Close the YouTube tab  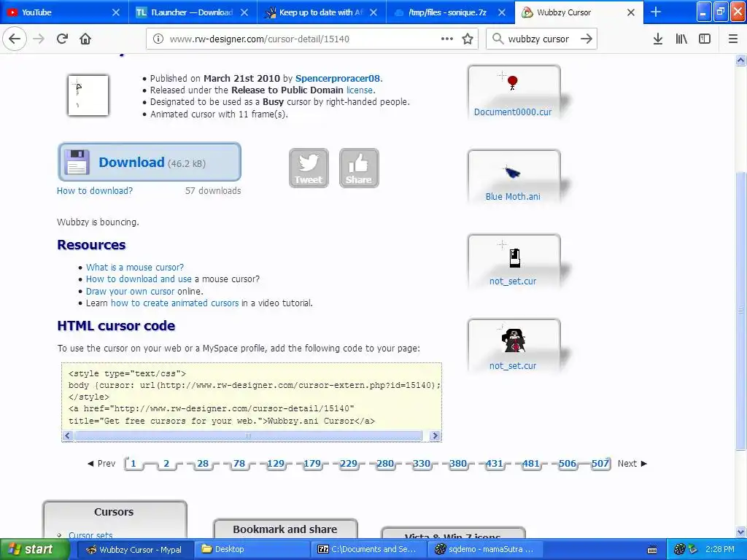pyautogui.click(x=116, y=12)
